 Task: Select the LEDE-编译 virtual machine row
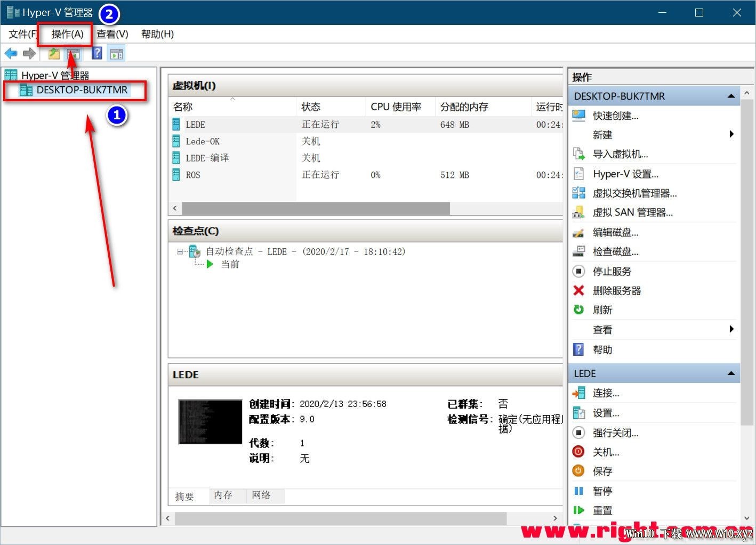point(366,158)
